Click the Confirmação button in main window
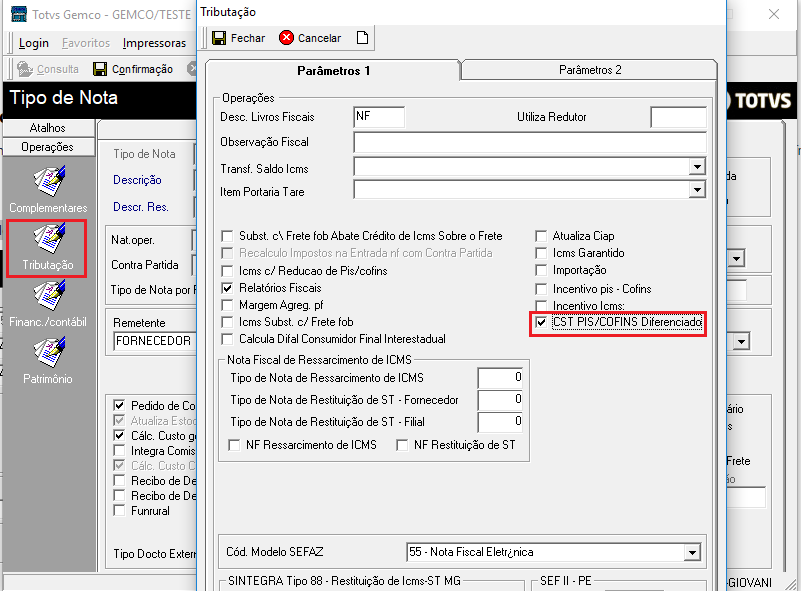Screen dimensions: 801x591 (x=133, y=69)
